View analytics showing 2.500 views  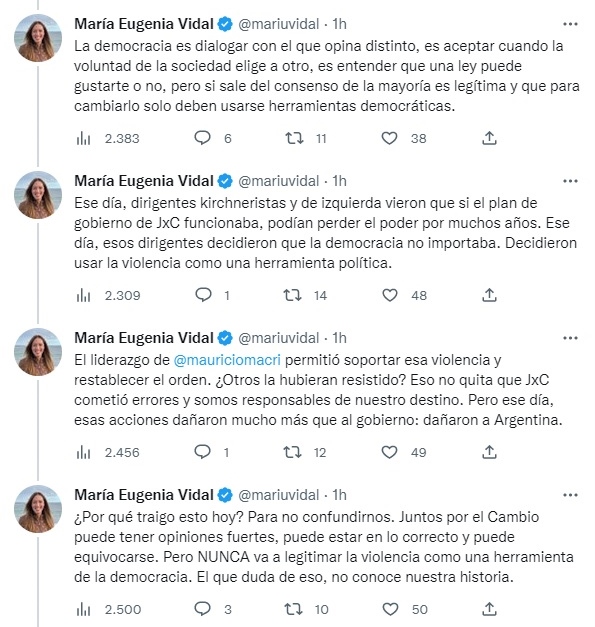tap(84, 609)
